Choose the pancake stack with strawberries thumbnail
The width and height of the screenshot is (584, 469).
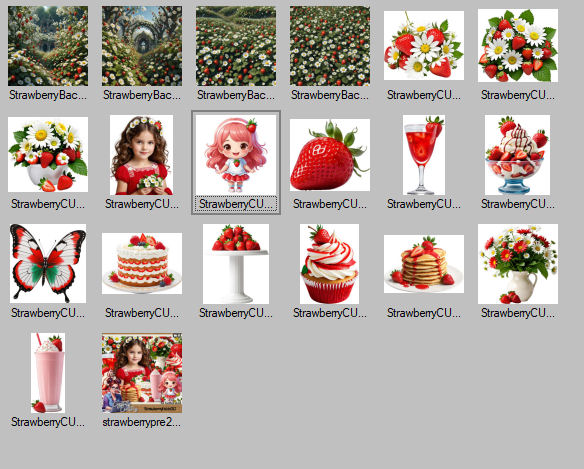[424, 264]
